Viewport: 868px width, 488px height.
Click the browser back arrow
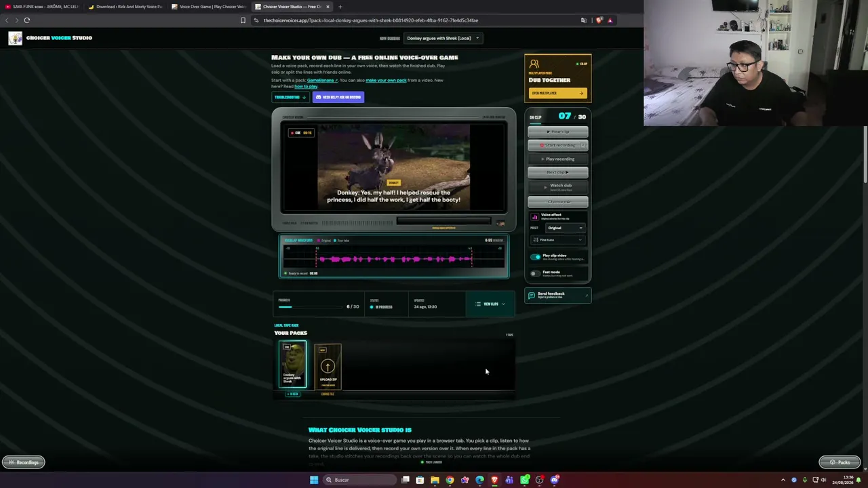point(7,20)
